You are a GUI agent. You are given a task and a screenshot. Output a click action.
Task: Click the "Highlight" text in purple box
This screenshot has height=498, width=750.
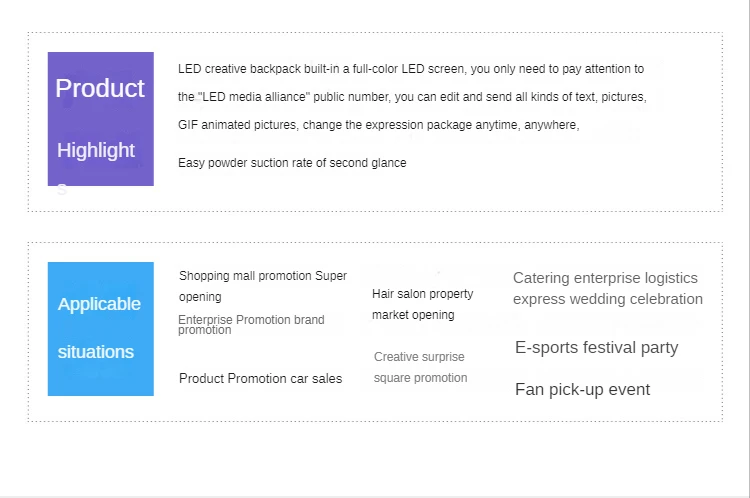(96, 150)
